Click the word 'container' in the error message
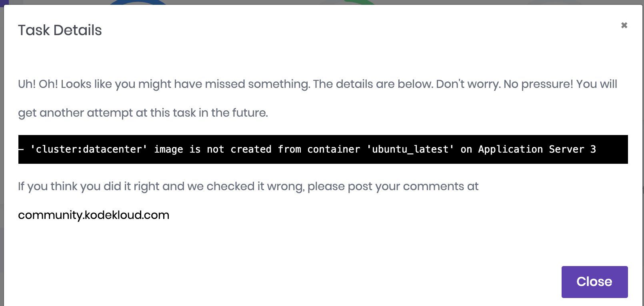Screen dimensions: 644x306 pyautogui.click(x=334, y=149)
